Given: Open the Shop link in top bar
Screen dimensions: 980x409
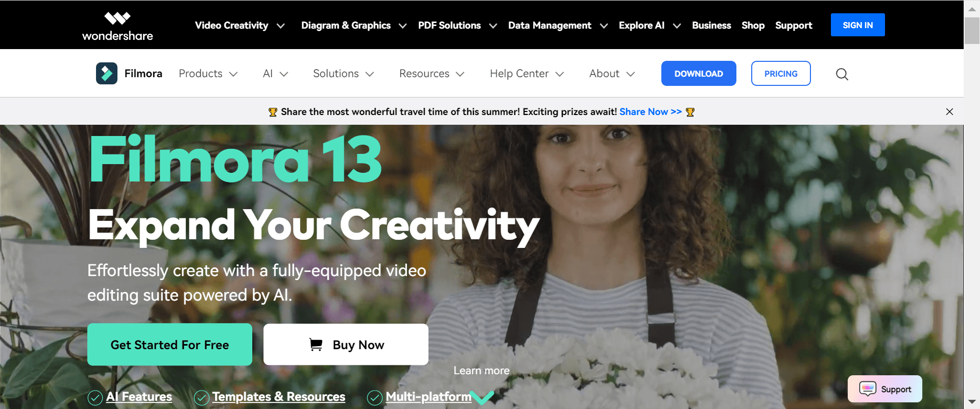Looking at the screenshot, I should pyautogui.click(x=753, y=26).
